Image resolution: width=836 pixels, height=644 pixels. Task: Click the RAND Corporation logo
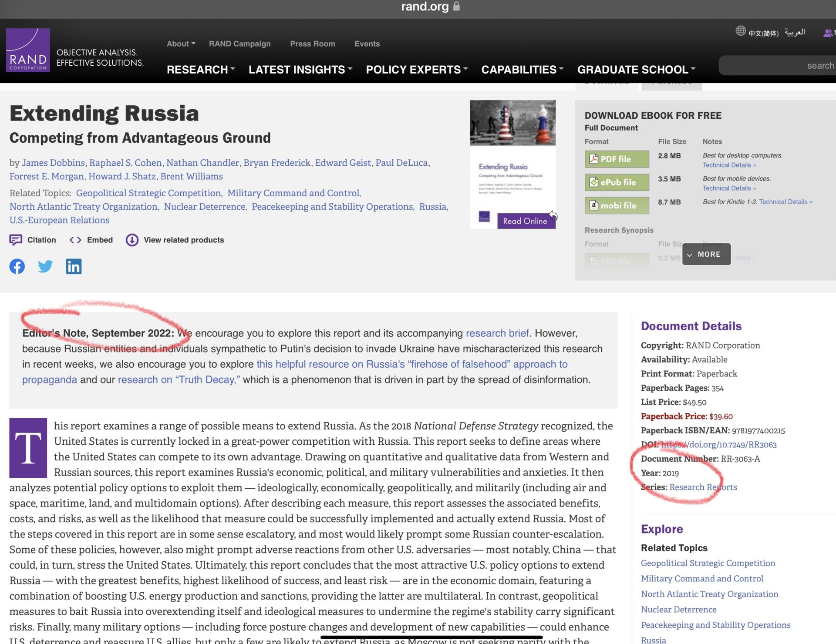coord(28,50)
